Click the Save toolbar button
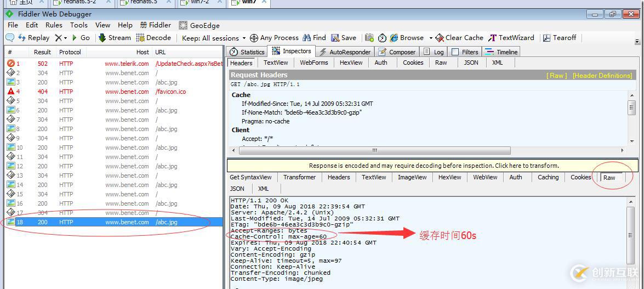 344,38
